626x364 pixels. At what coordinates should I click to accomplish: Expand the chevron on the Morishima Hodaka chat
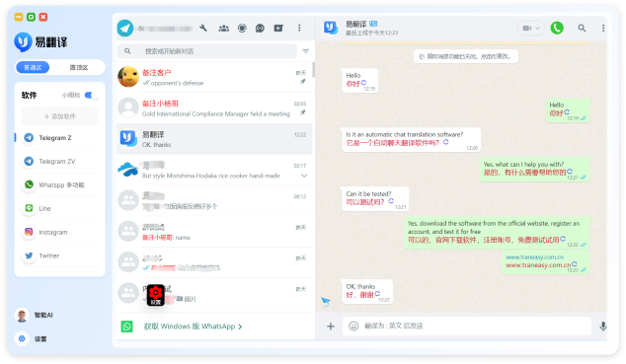point(304,176)
